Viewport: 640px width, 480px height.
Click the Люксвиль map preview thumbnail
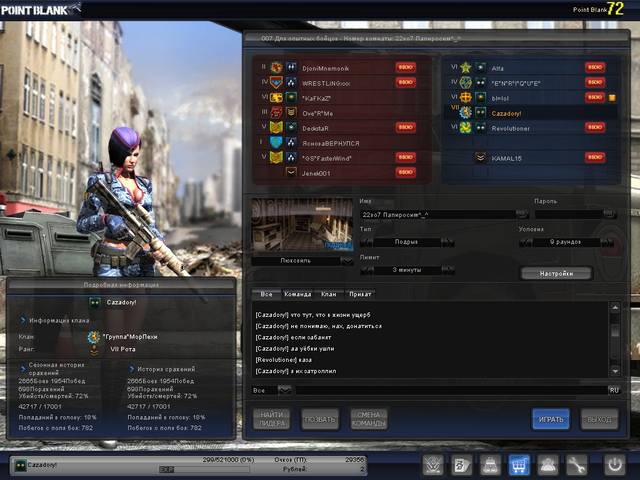[x=302, y=224]
